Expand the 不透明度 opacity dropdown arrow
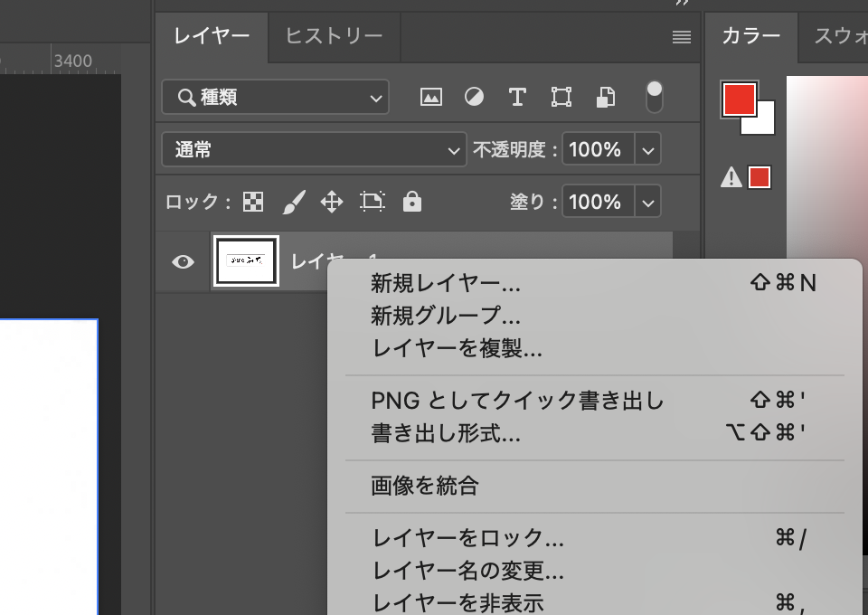The image size is (868, 615). point(647,150)
